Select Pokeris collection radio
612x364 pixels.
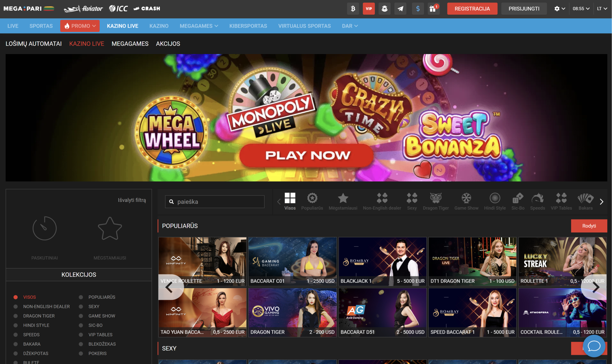(81, 353)
